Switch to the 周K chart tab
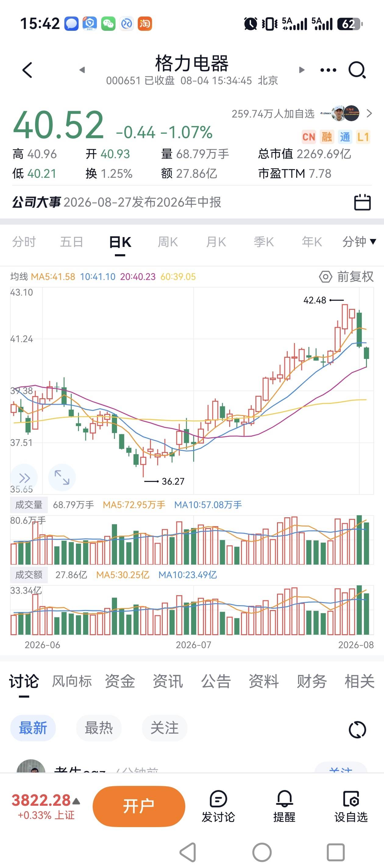The width and height of the screenshot is (384, 868). pyautogui.click(x=168, y=242)
